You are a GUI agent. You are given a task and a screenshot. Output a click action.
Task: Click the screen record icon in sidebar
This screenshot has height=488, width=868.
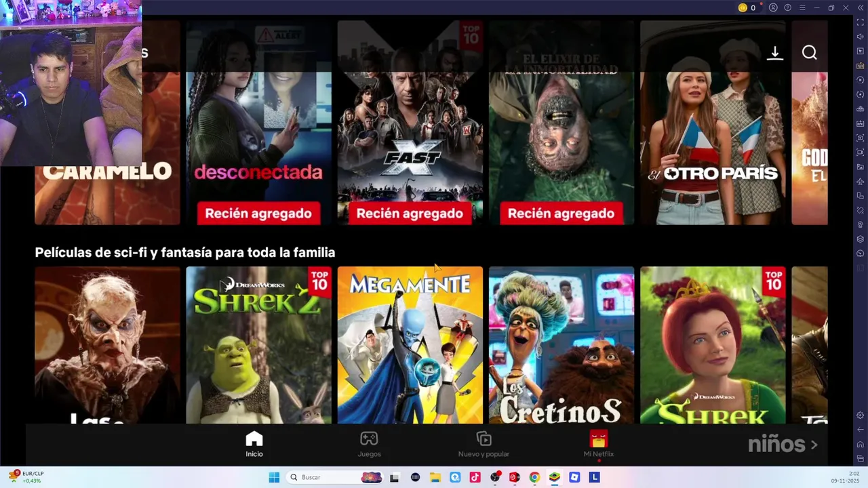coord(861,152)
